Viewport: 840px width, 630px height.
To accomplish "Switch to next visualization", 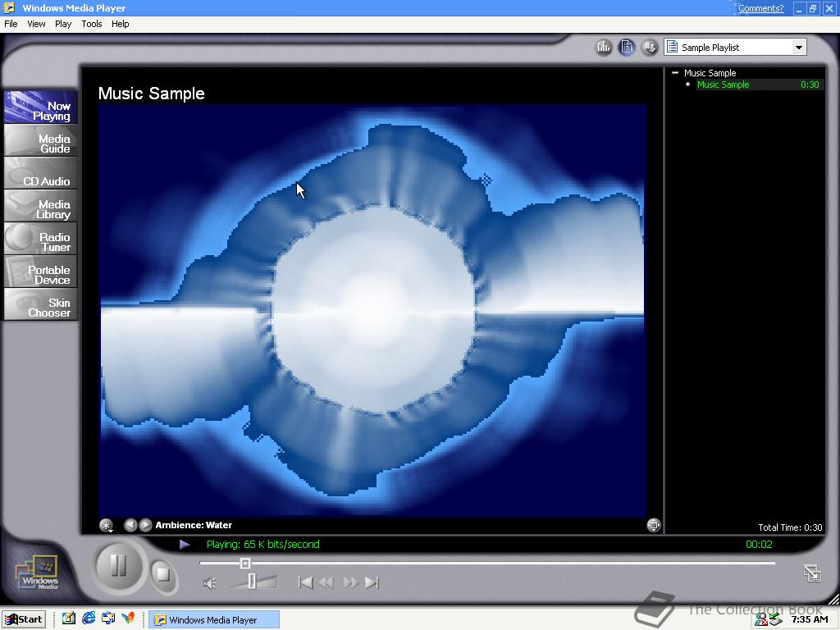I will point(145,525).
